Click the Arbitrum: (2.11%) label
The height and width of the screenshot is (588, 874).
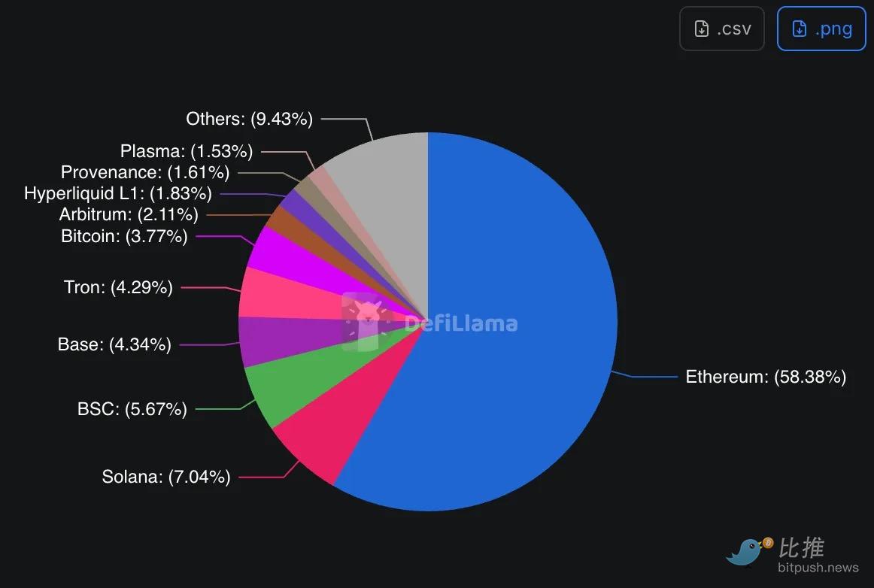(129, 215)
